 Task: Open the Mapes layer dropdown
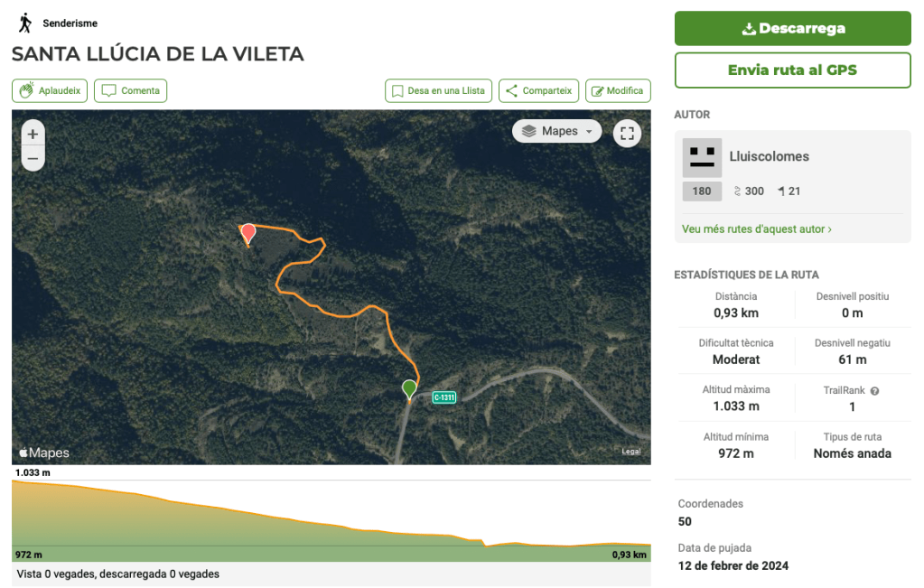tap(556, 132)
